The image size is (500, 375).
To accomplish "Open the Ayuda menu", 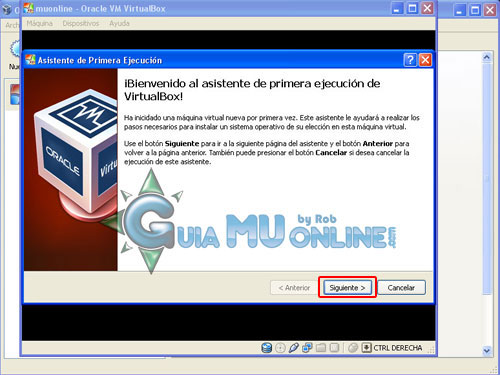I will (119, 23).
